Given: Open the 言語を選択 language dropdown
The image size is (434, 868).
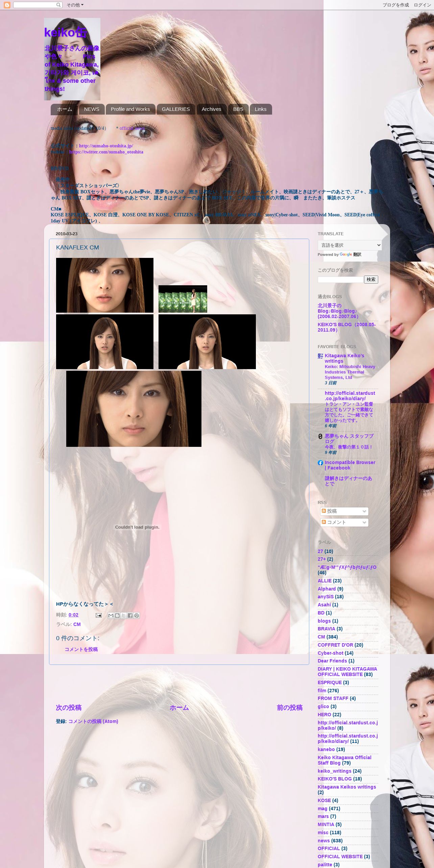Looking at the screenshot, I should pyautogui.click(x=349, y=245).
